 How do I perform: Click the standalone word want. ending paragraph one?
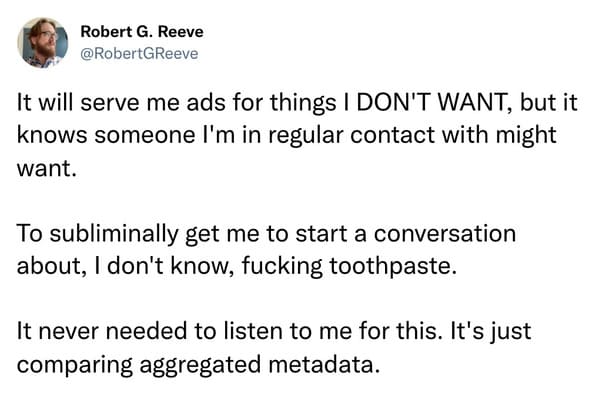(x=47, y=169)
